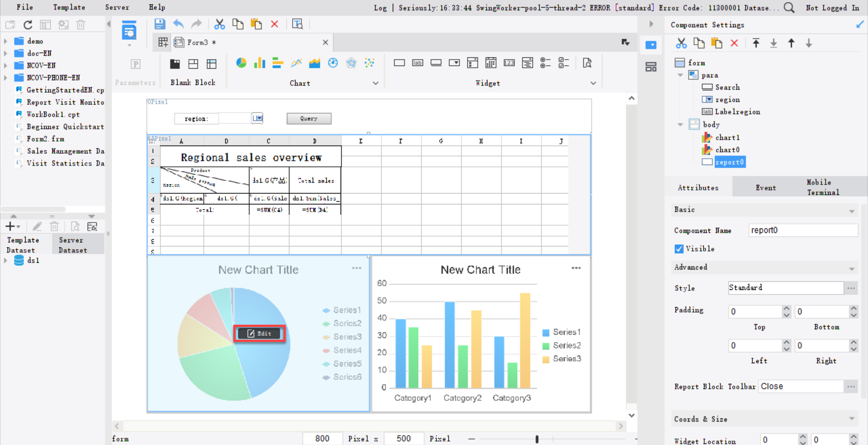The width and height of the screenshot is (868, 445).
Task: Insert a pie chart from the Chart toolbar
Action: coord(241,63)
